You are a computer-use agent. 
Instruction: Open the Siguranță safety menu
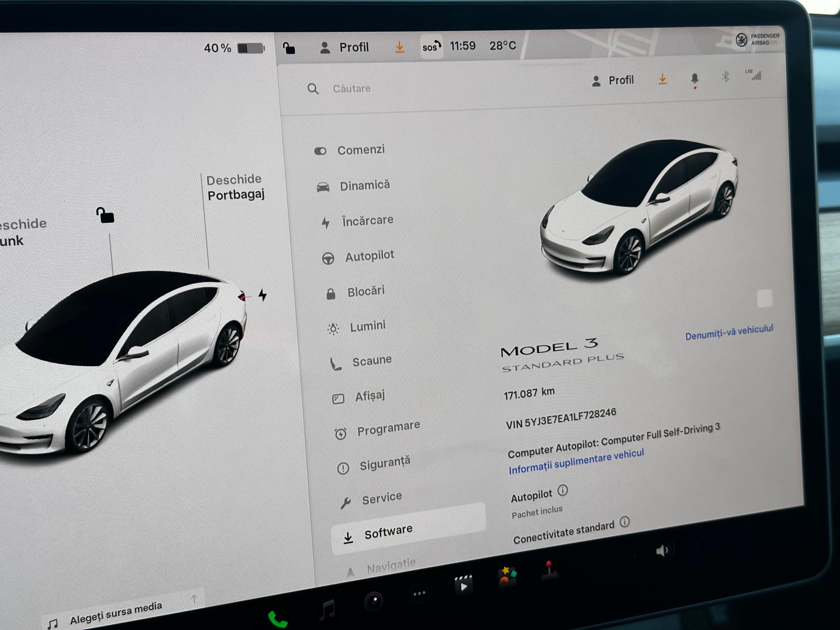coord(373,464)
